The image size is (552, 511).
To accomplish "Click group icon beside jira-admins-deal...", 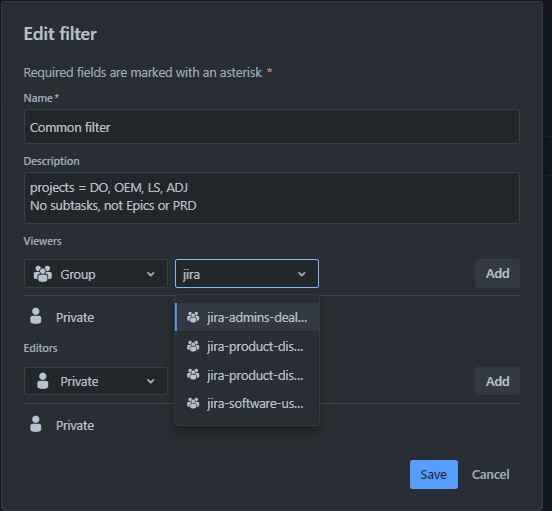I will click(x=193, y=317).
